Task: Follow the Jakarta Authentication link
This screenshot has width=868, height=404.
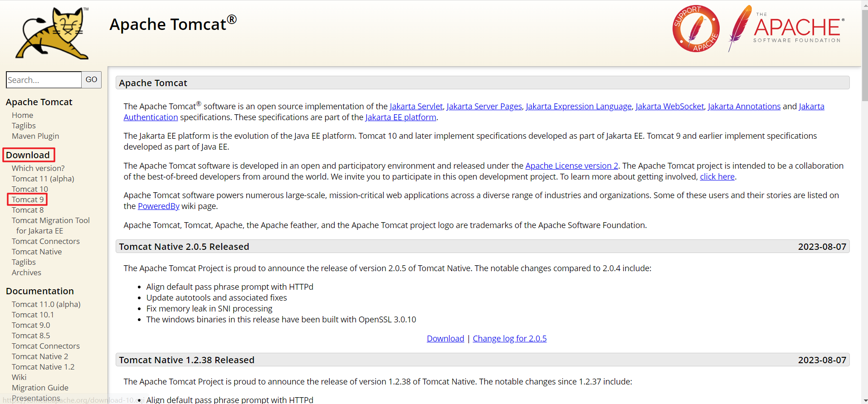Action: click(151, 117)
